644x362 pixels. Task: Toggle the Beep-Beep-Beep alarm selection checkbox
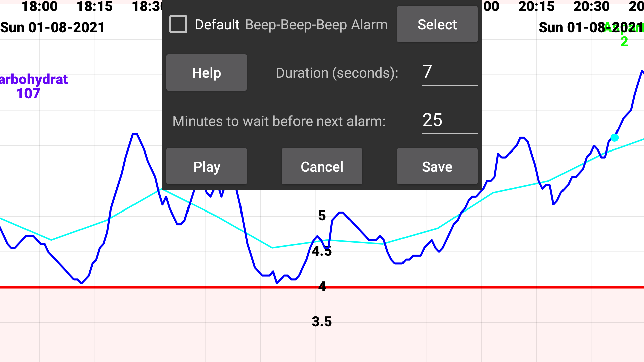coord(179,24)
